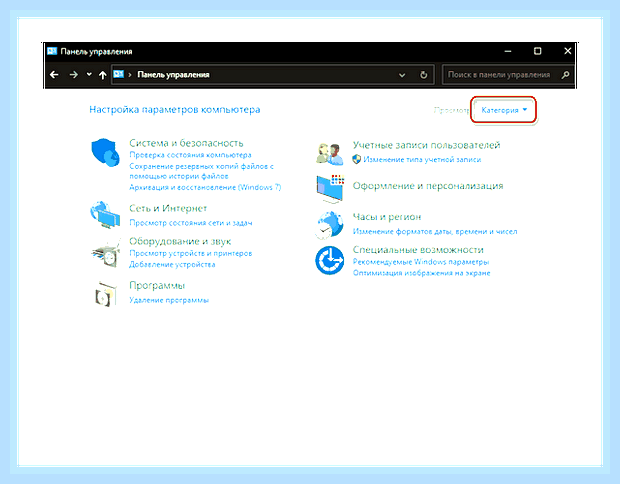The width and height of the screenshot is (620, 484).
Task: Open the Appearance and Personalization monitor icon
Action: 330,189
